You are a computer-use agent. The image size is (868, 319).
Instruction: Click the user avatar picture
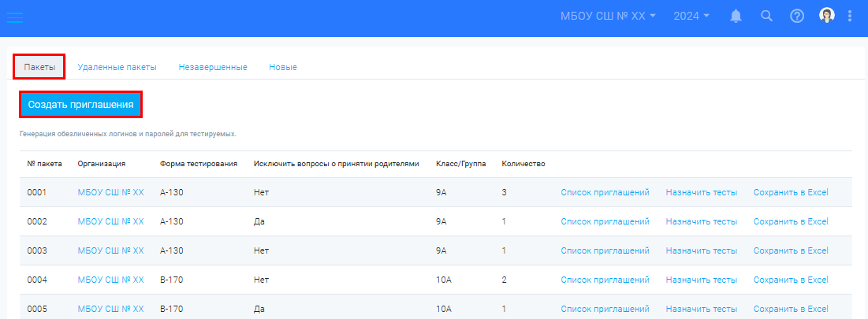pos(827,16)
